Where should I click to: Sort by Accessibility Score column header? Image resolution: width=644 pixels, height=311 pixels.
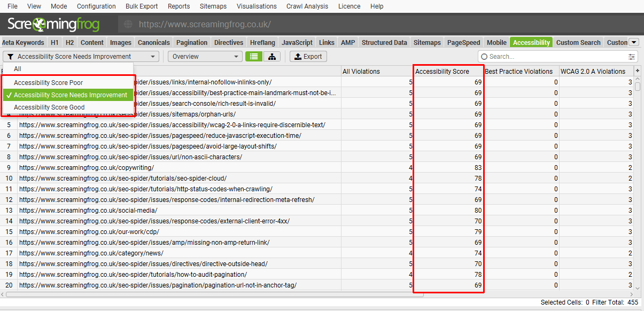click(448, 71)
